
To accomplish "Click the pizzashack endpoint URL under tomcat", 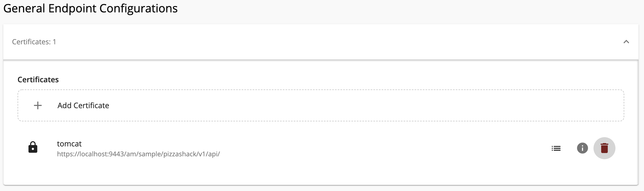I will (x=138, y=154).
